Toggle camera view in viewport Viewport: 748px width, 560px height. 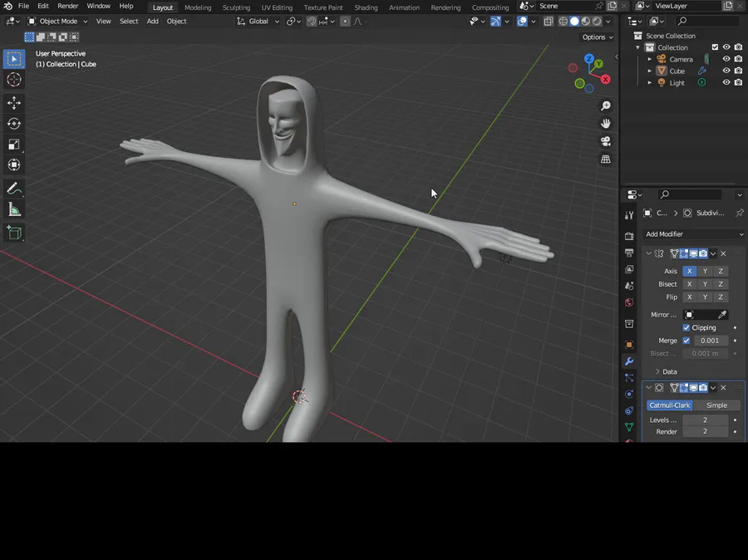pyautogui.click(x=606, y=141)
